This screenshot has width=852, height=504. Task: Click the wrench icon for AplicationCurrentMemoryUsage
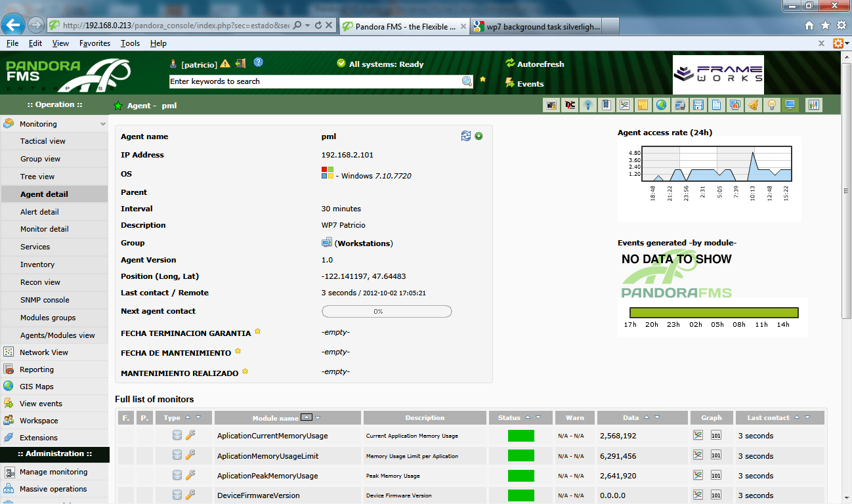pos(190,435)
